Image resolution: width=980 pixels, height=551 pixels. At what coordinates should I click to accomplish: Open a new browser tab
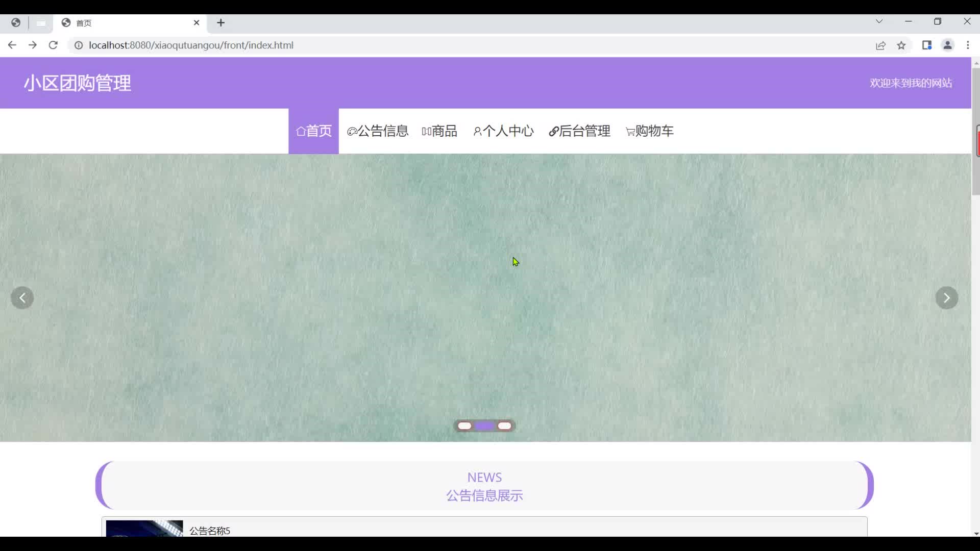tap(220, 22)
